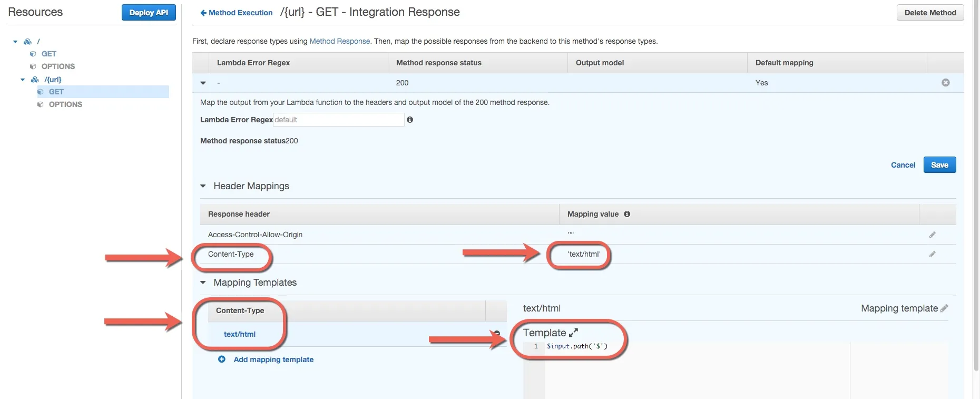Click the Lambda Error Regex input field
Screen dimensions: 980x399
(x=339, y=120)
